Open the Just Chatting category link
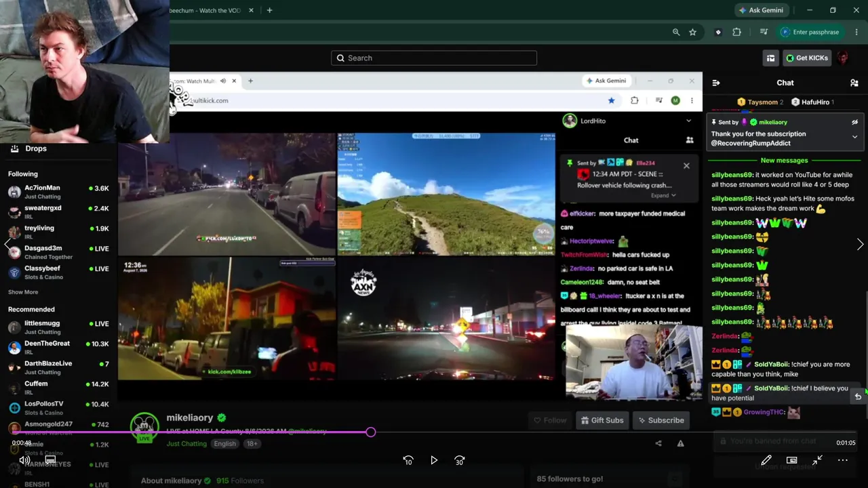Screen dimensions: 868x488 tap(186, 444)
